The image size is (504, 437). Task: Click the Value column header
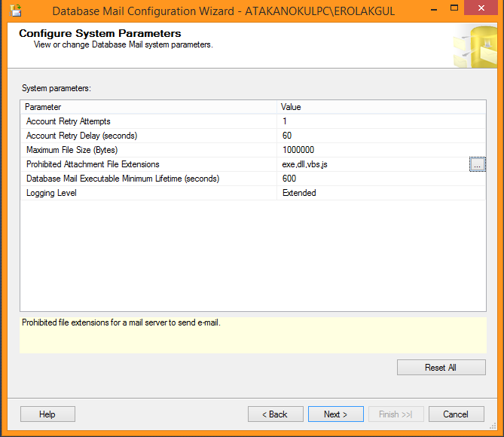pyautogui.click(x=381, y=107)
